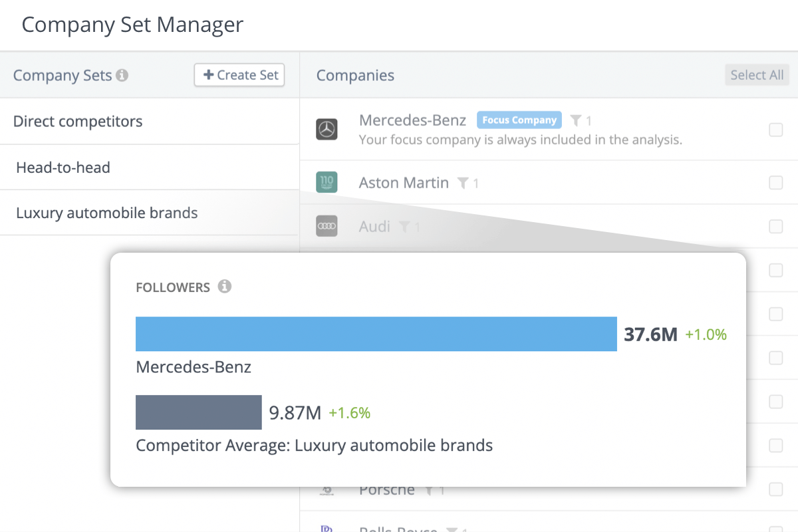This screenshot has width=798, height=532.
Task: Click the filter icon beside Aston Martin
Action: [464, 183]
